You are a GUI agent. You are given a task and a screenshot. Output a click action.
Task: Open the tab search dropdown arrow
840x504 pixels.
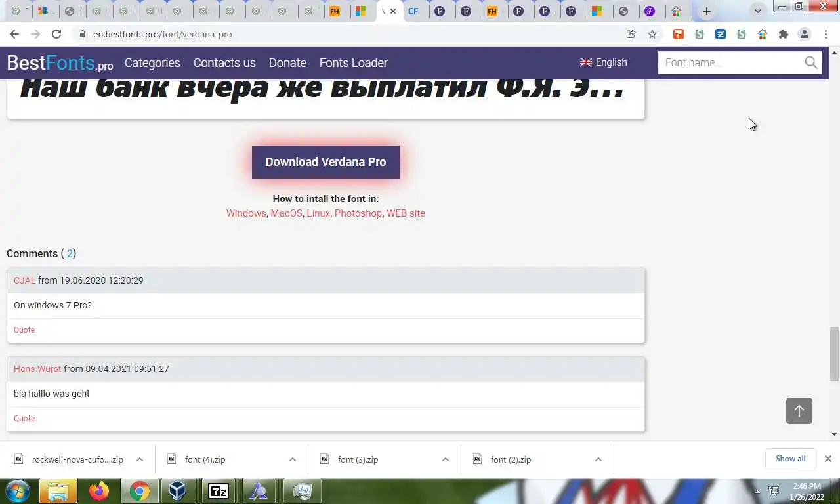(758, 11)
